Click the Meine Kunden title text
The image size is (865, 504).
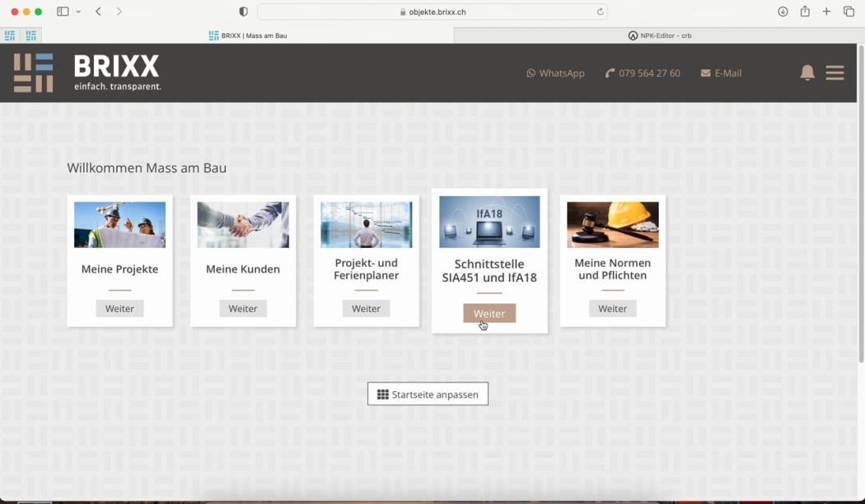click(243, 269)
